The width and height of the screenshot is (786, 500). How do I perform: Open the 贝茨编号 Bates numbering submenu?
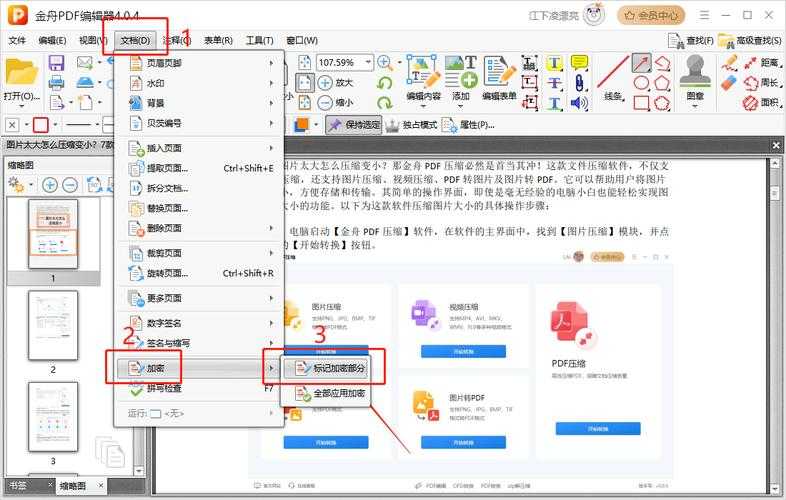tap(200, 123)
